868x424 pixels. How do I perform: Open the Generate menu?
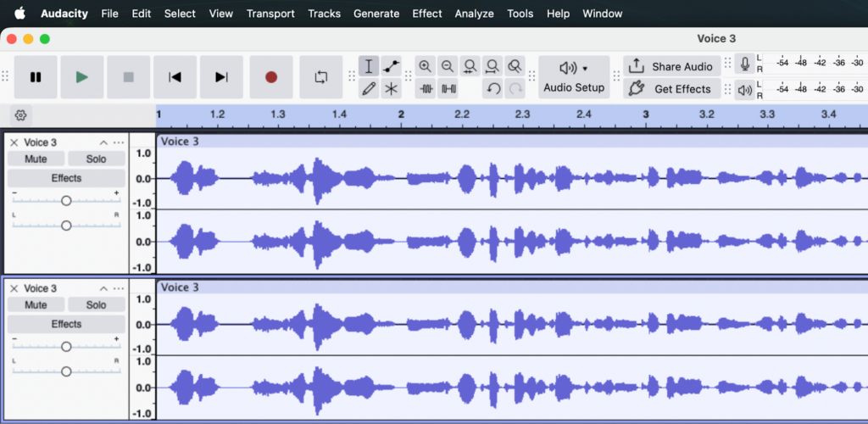tap(376, 14)
